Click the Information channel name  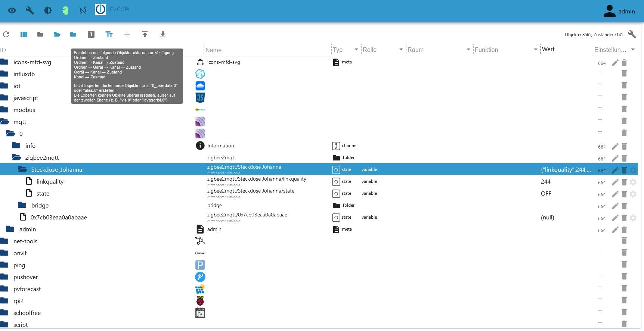pos(220,146)
